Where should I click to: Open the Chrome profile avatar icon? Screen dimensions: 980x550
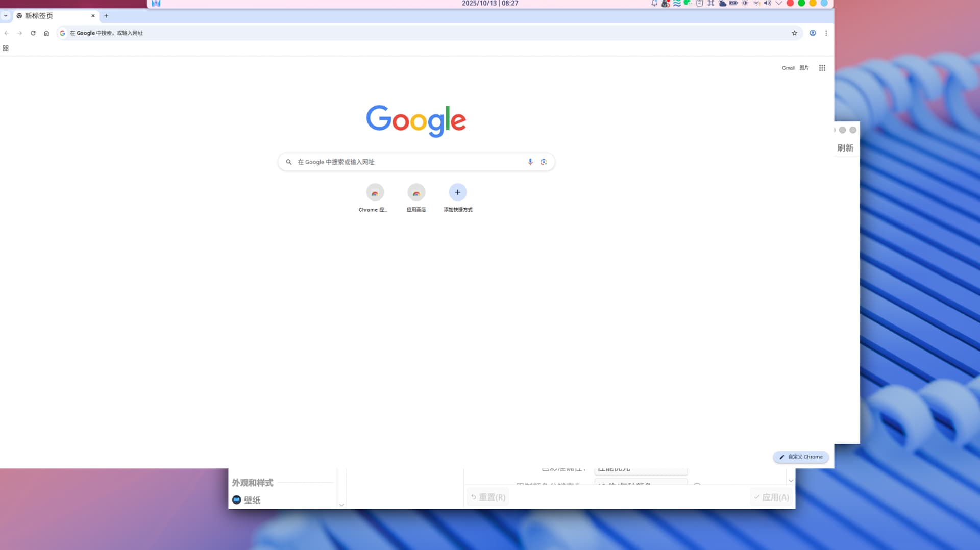[813, 33]
